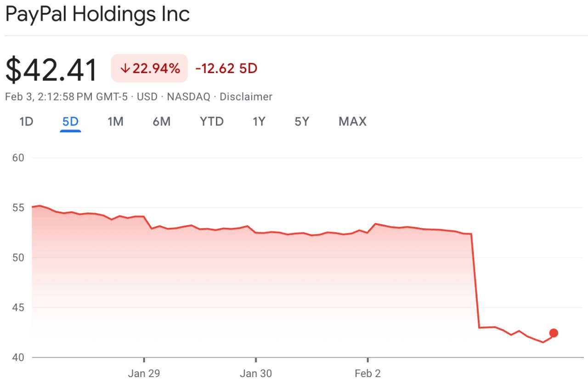Click the $42.41 stock price
Screen dimensions: 588x390
coord(51,70)
